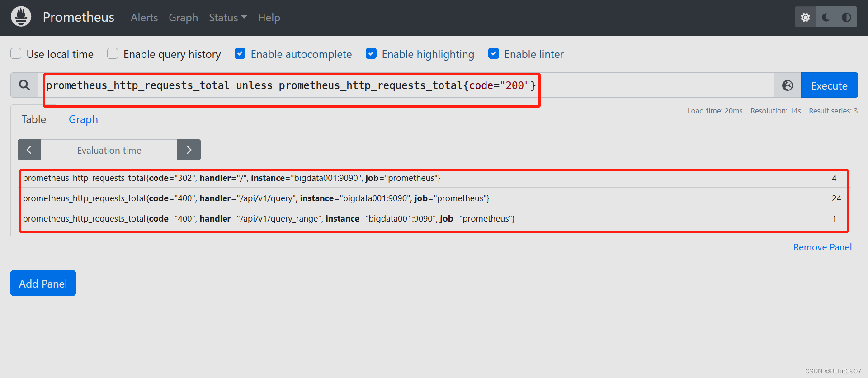Click the search magnifier icon

(24, 85)
